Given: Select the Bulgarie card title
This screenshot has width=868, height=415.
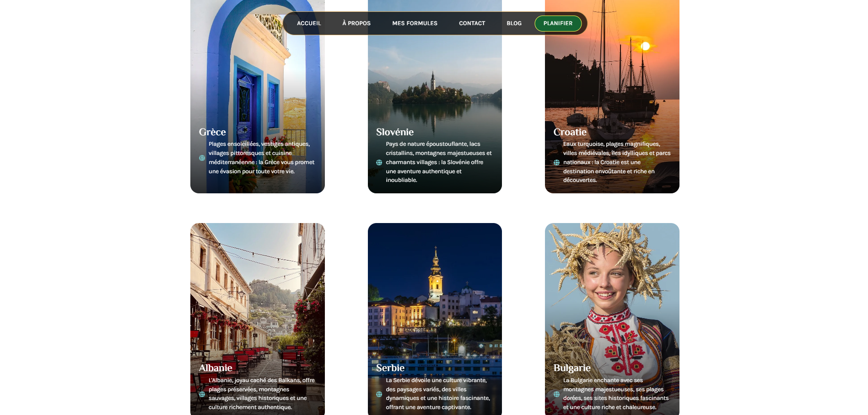Looking at the screenshot, I should coord(572,368).
